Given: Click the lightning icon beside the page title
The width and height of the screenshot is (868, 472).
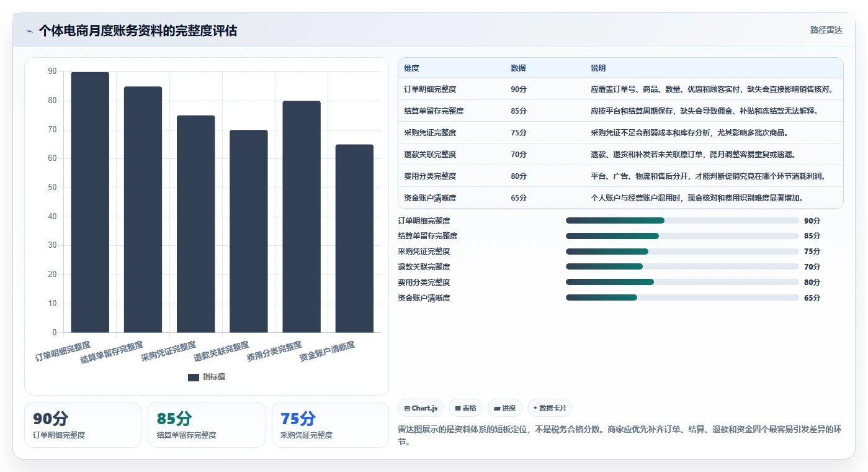Looking at the screenshot, I should (29, 31).
